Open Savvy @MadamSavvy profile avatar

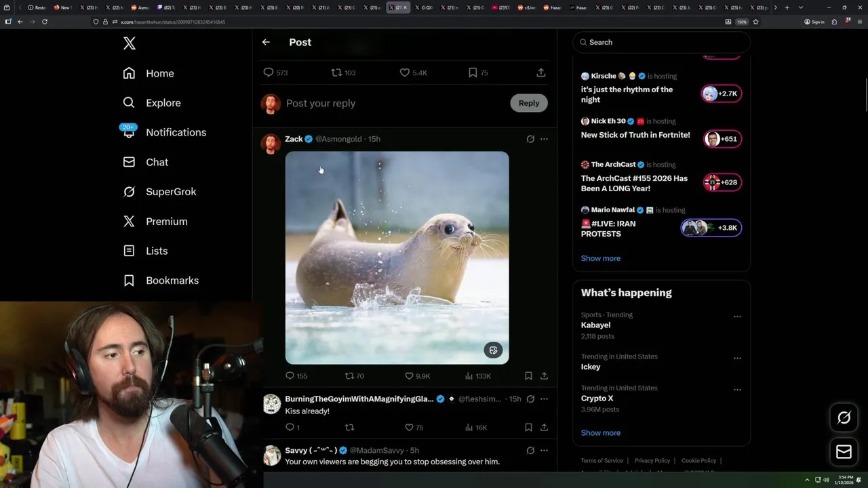[x=272, y=455]
